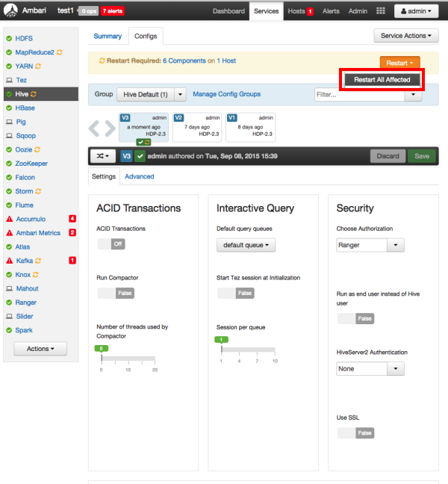Open the HBase service
448x484 pixels.
point(25,108)
